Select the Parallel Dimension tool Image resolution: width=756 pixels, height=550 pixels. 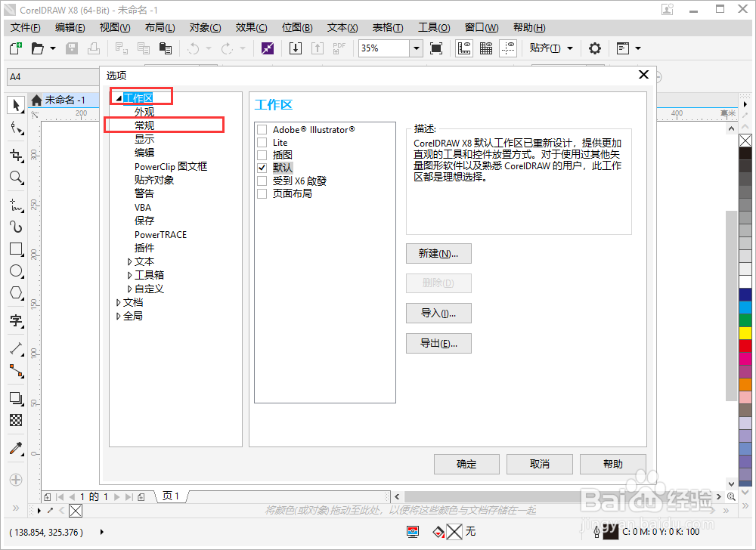(x=16, y=348)
